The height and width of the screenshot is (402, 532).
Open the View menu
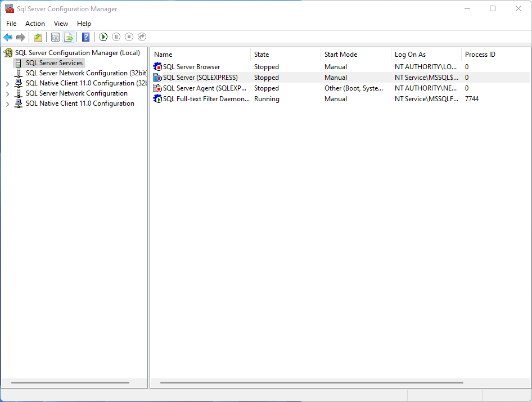(61, 24)
